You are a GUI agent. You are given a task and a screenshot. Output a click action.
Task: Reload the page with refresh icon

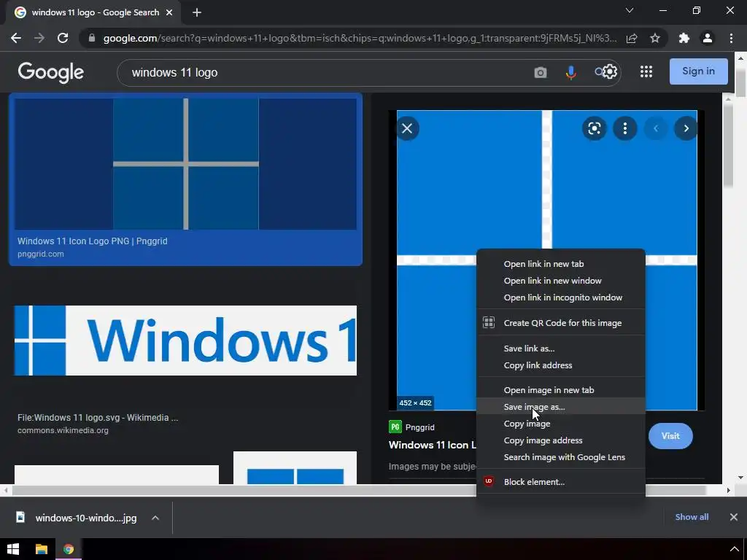[63, 38]
